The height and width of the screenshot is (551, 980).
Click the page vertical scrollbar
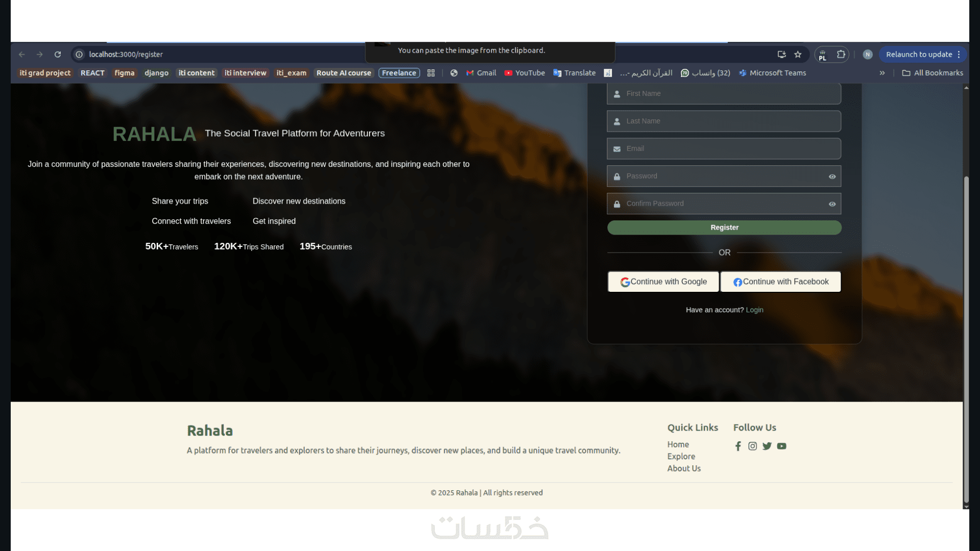[966, 337]
